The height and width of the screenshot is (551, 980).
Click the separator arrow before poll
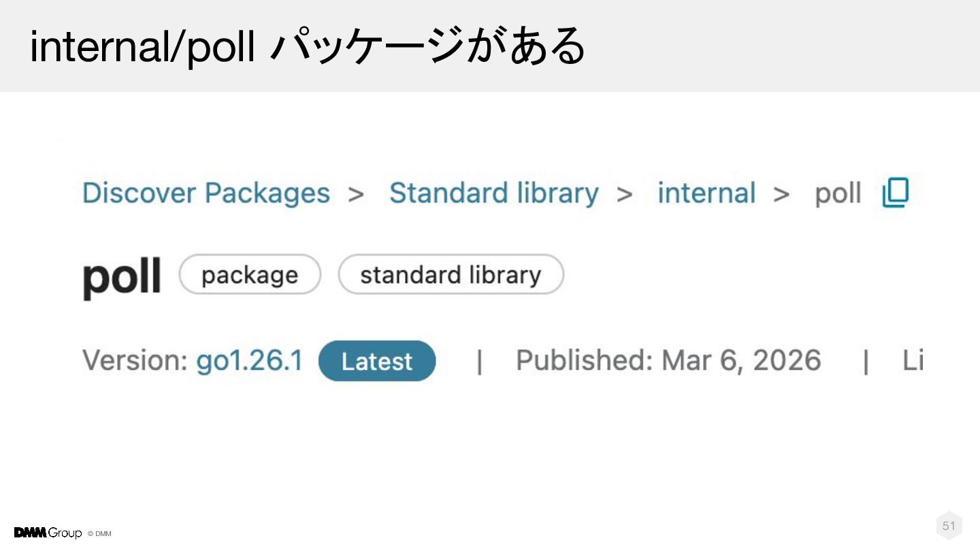[781, 195]
